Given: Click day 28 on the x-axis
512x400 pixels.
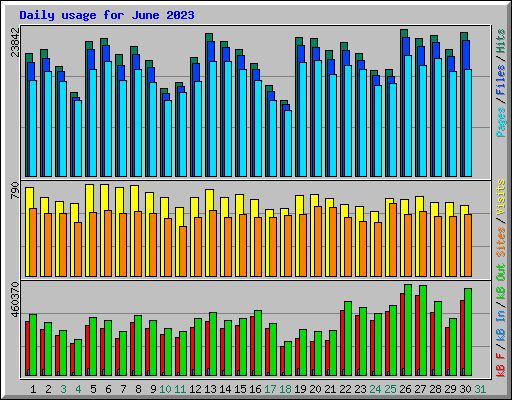Looking at the screenshot, I should point(435,389).
